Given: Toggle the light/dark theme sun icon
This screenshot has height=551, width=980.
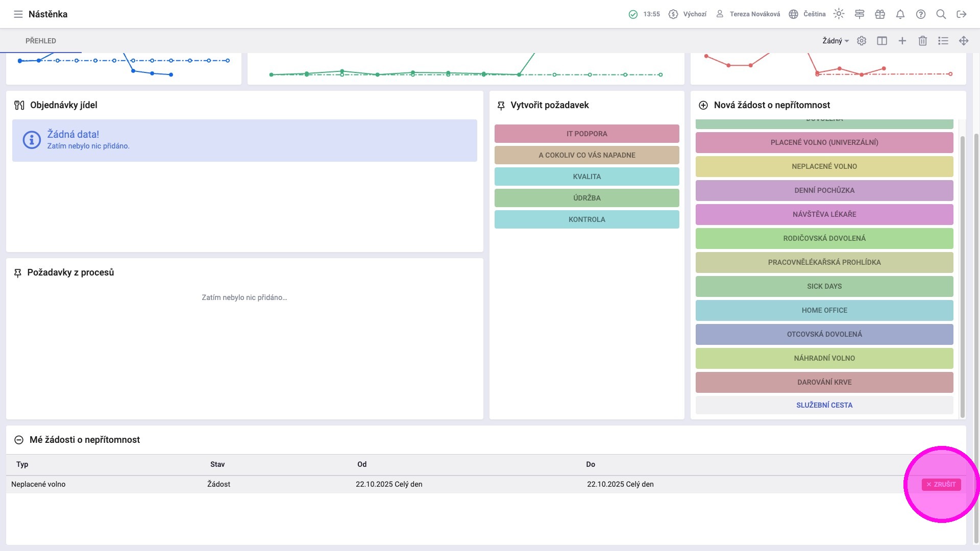Looking at the screenshot, I should pos(839,14).
